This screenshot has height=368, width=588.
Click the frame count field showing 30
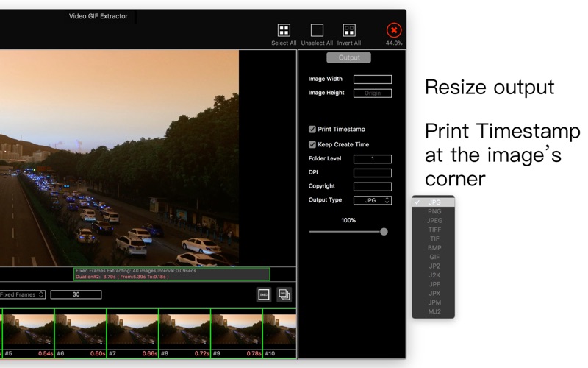(76, 295)
